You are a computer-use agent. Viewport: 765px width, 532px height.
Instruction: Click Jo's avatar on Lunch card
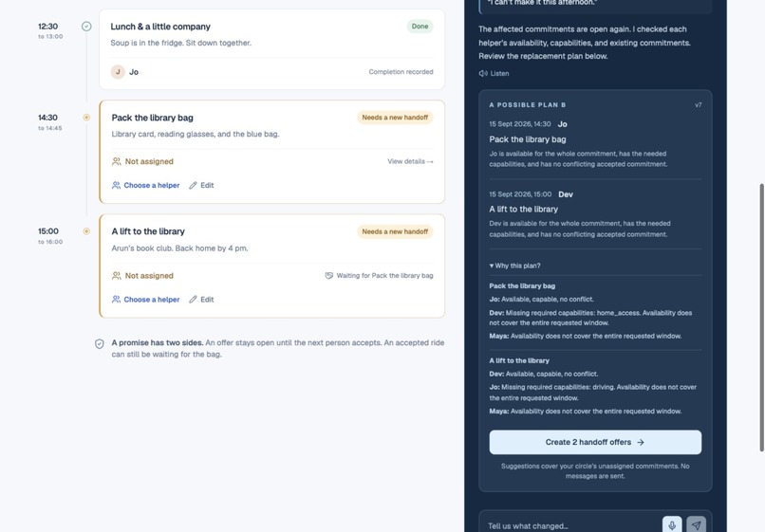118,72
